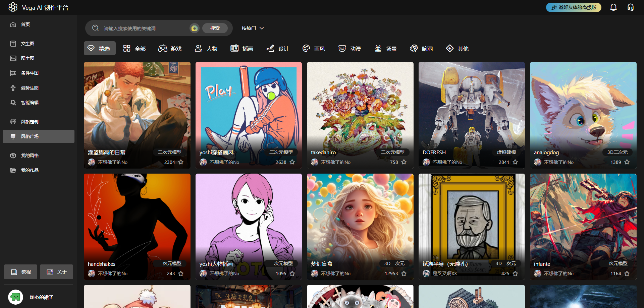
Task: Select 智能编辑 in the sidebar
Action: tap(39, 103)
